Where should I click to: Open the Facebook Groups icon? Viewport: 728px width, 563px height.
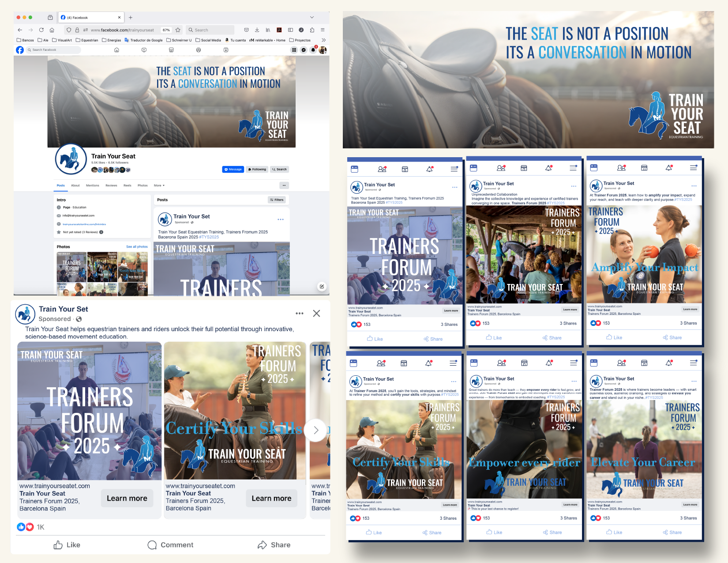(199, 50)
